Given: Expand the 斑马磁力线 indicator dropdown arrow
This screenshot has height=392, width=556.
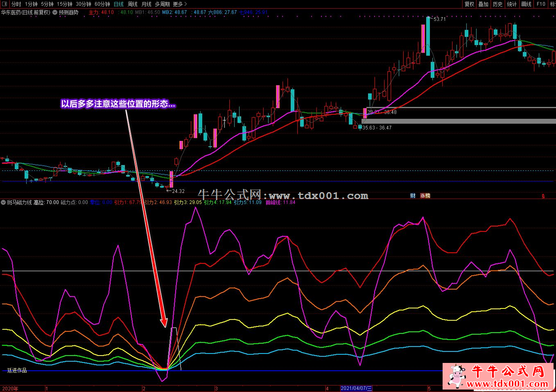Looking at the screenshot, I should [4, 202].
